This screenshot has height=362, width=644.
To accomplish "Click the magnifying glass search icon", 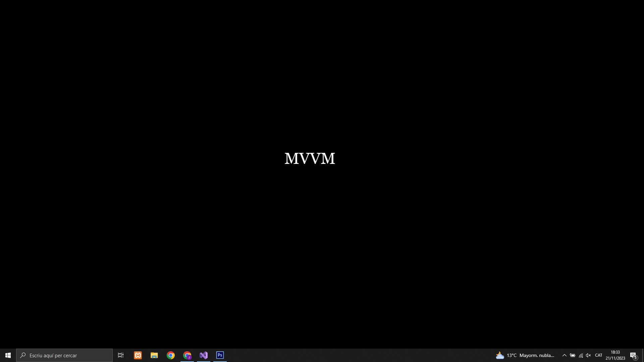I will tap(23, 355).
